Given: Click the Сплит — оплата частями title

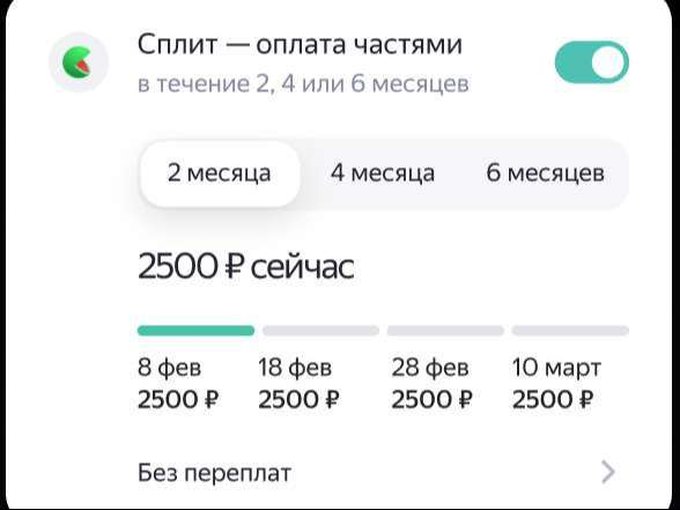Looking at the screenshot, I should [300, 45].
